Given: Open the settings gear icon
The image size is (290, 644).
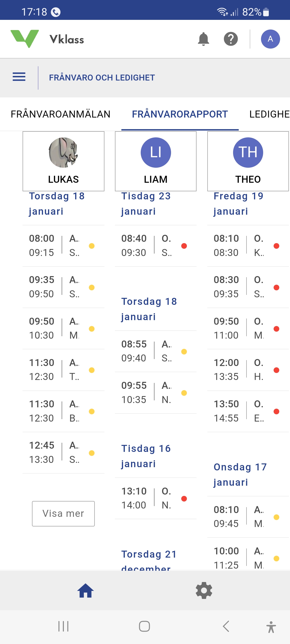Looking at the screenshot, I should pyautogui.click(x=204, y=591).
